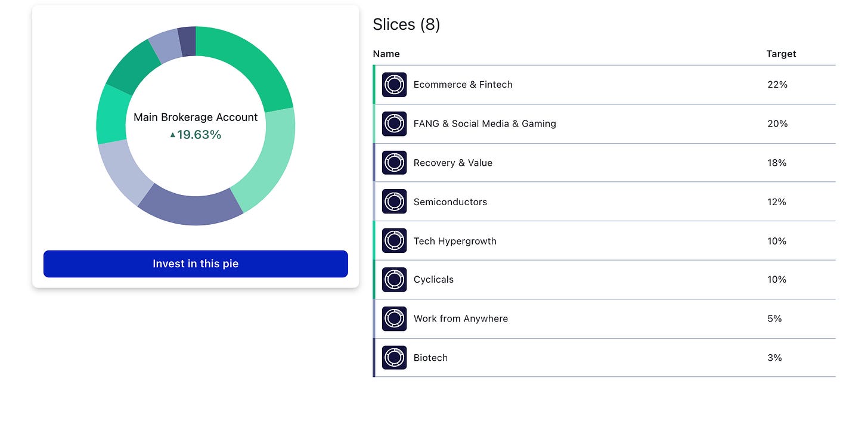Click the 5% target of Work from Anywhere

(x=774, y=318)
